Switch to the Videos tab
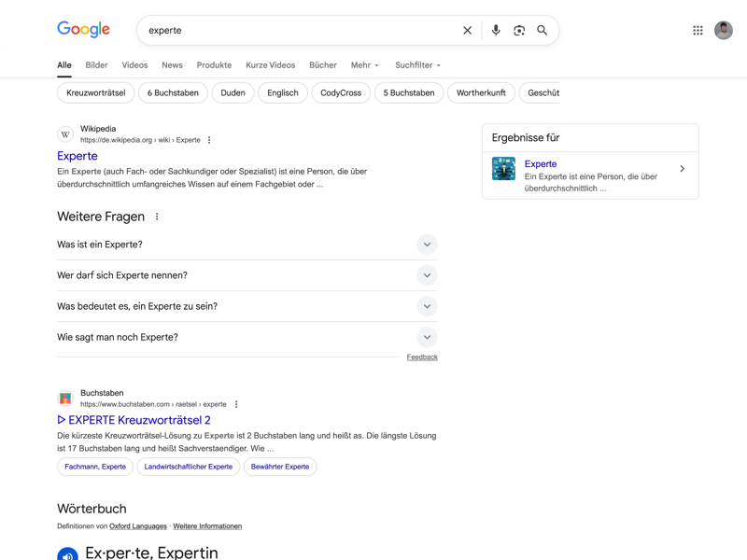Screen dimensions: 747x560 (134, 65)
